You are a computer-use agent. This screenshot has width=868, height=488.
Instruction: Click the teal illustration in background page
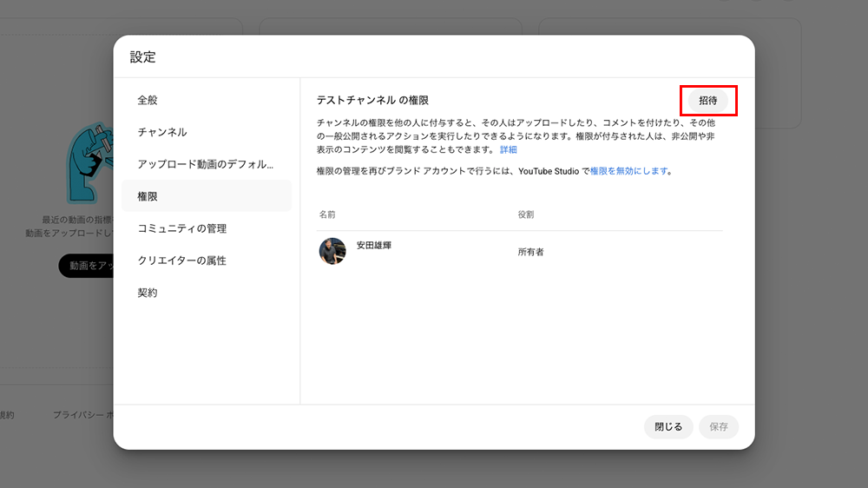click(89, 163)
